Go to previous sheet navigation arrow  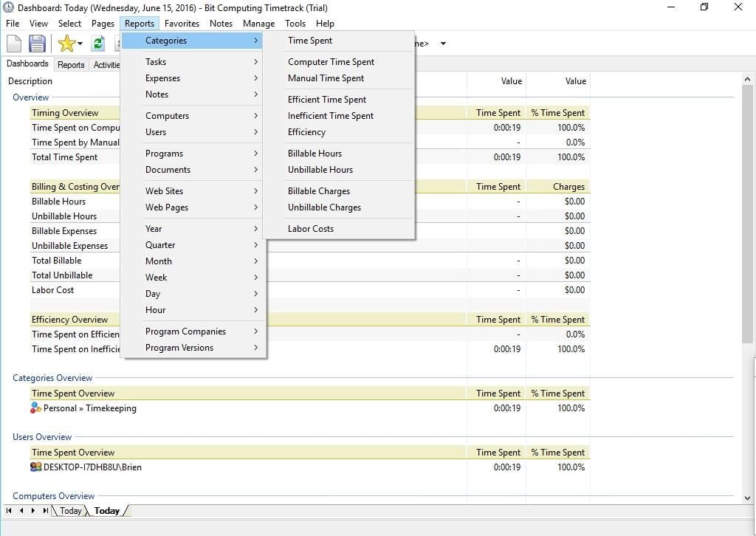(21, 510)
